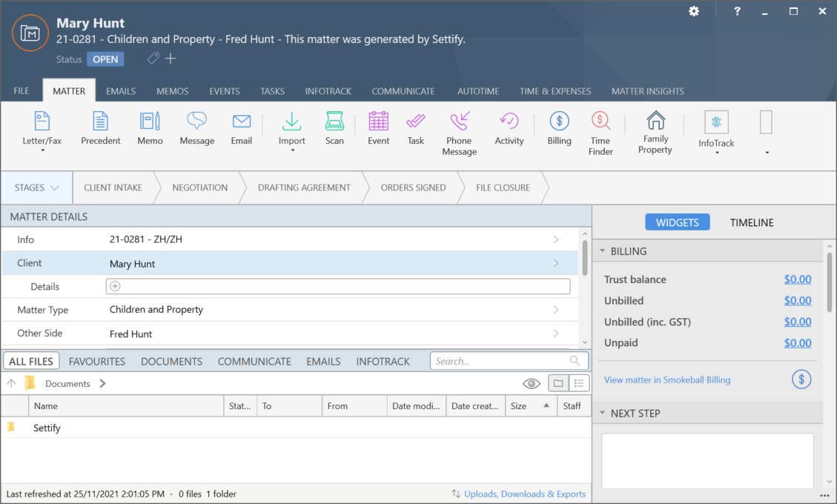Click the client Details input field
The image size is (837, 504).
(338, 286)
